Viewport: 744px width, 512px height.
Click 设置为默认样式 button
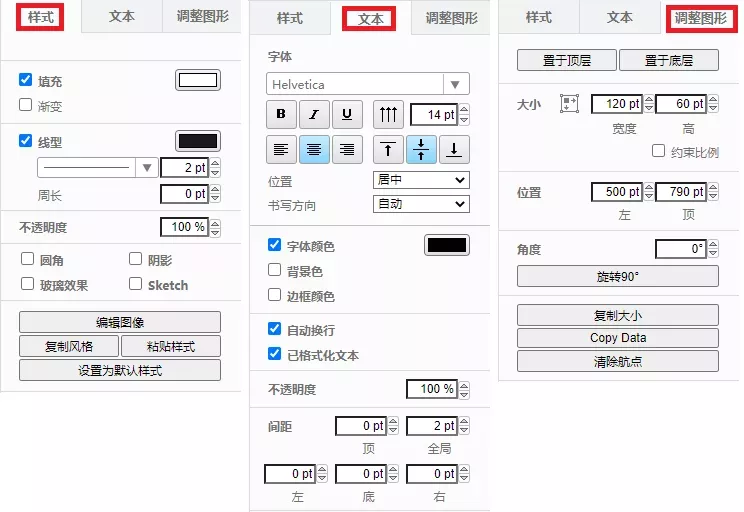120,370
